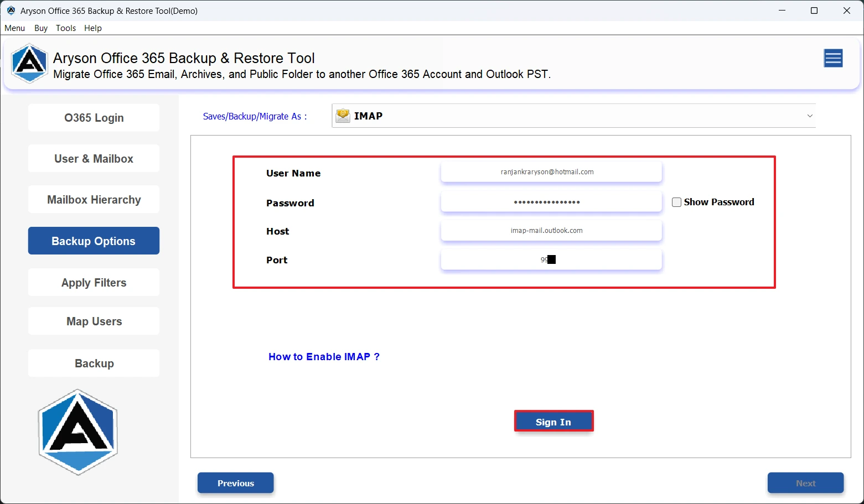This screenshot has width=864, height=504.
Task: Click the 'Host' field label
Action: 278,231
